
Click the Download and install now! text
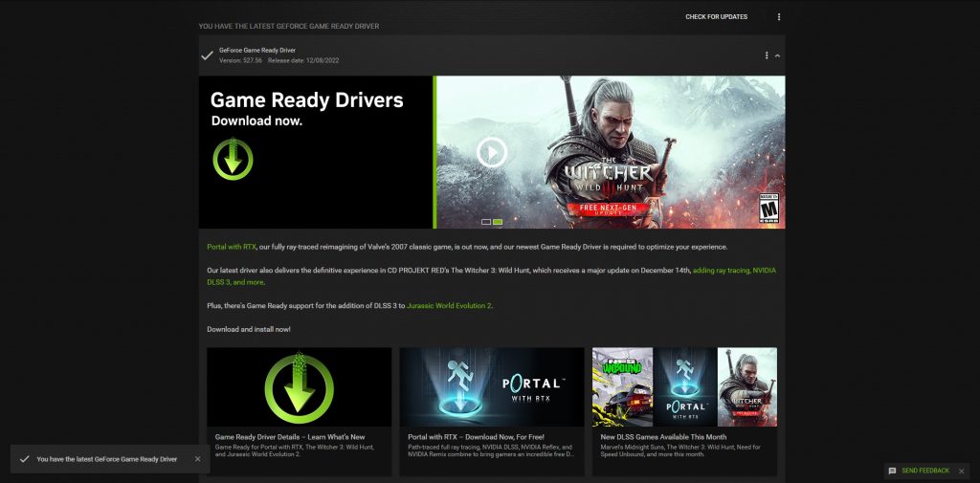(249, 329)
